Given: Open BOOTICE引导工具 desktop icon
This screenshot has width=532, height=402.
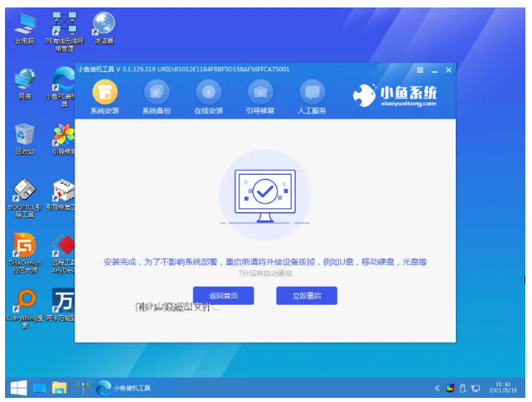Looking at the screenshot, I should click(24, 198).
